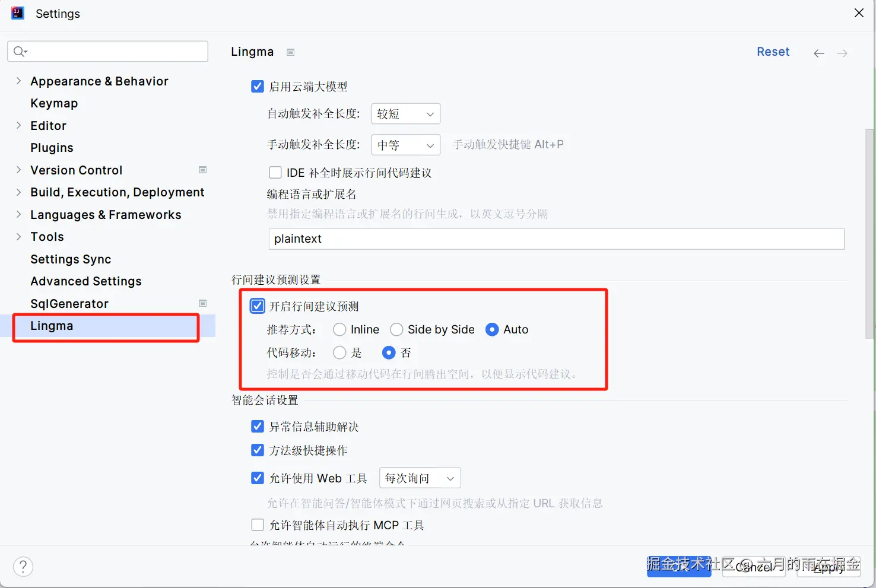Open the 每次询问 Web tool dropdown

pos(420,478)
